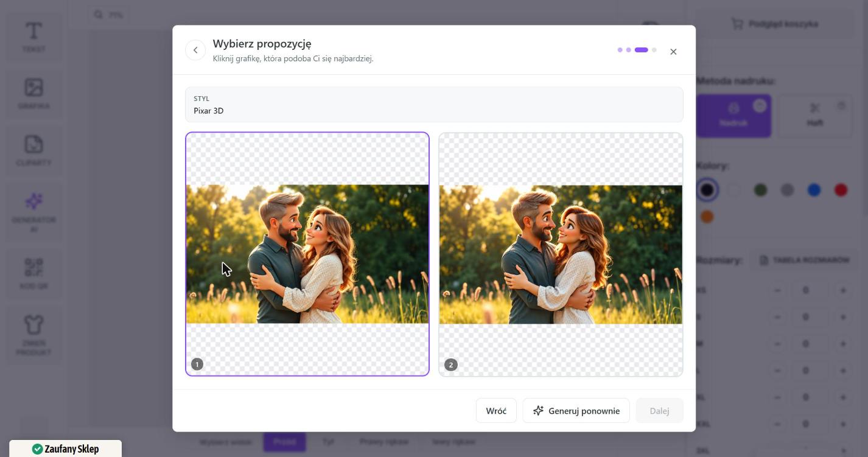
Task: Choose the Nadruk printing method
Action: 733,116
